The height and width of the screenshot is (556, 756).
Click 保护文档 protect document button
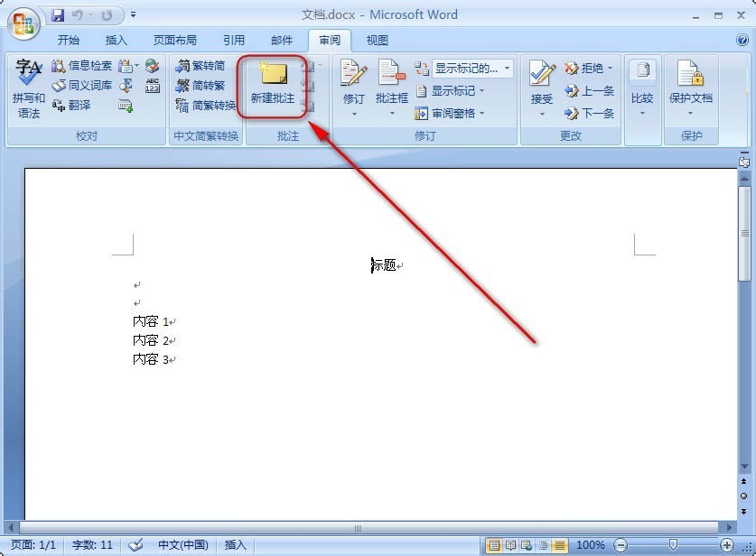690,88
